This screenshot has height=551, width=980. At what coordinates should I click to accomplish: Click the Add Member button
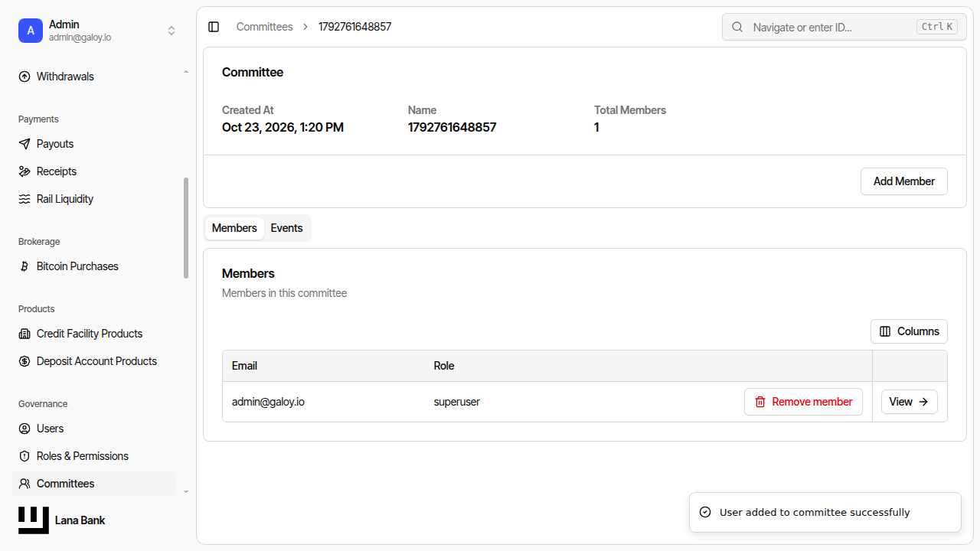coord(904,181)
